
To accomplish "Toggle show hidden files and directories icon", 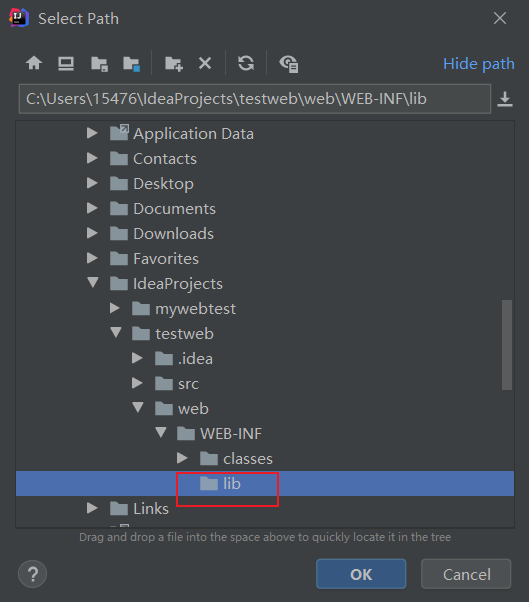I will click(x=289, y=64).
